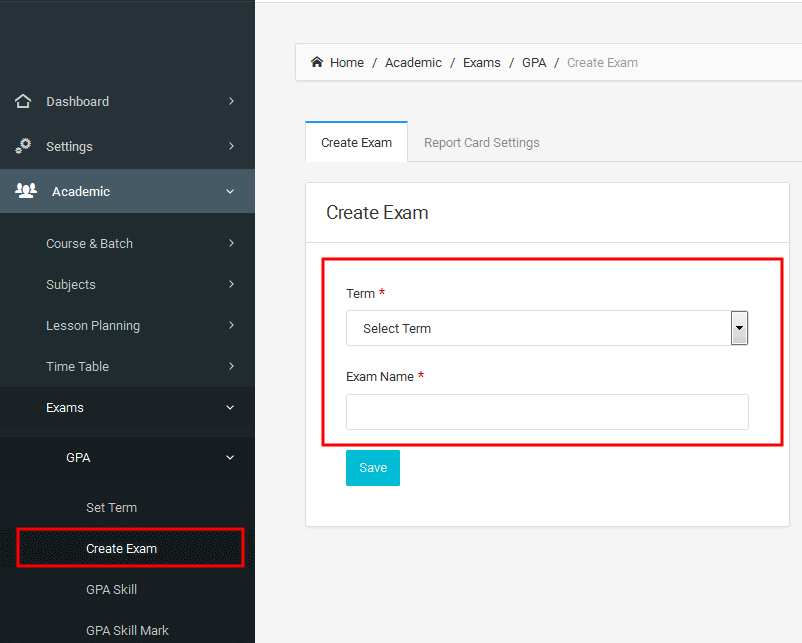Click the Exam Name input field
The image size is (802, 643).
(x=547, y=412)
